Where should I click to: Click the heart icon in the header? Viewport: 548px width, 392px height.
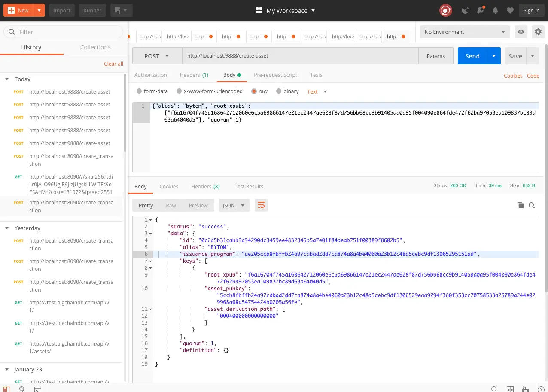pos(510,10)
